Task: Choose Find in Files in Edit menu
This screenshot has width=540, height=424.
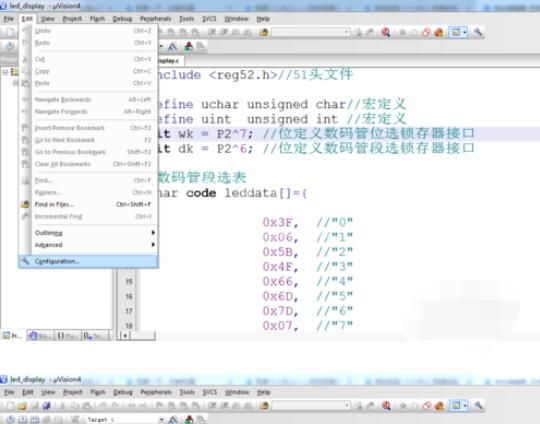Action: click(x=88, y=205)
